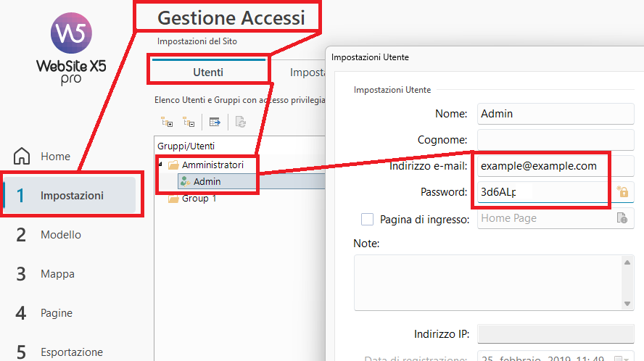644x361 pixels.
Task: Click the Indirizzo e-mail input field
Action: 541,166
